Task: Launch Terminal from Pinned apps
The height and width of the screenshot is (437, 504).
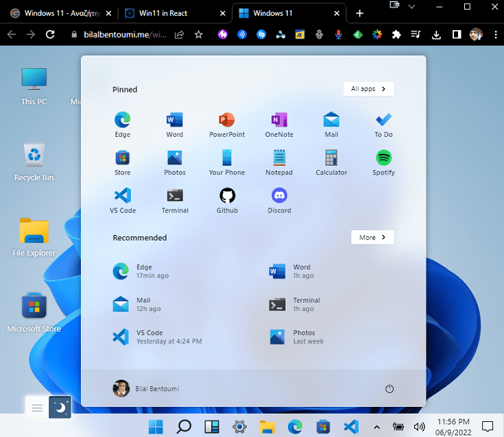Action: point(175,201)
